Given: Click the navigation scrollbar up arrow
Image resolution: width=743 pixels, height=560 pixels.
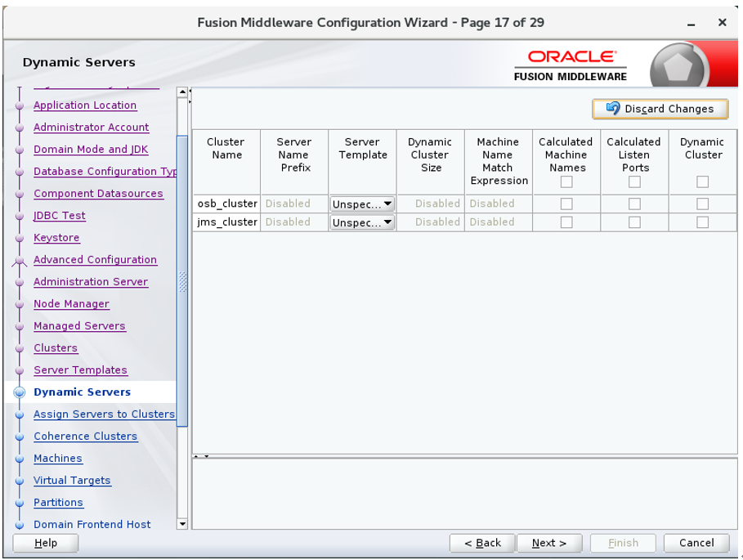Looking at the screenshot, I should 182,92.
